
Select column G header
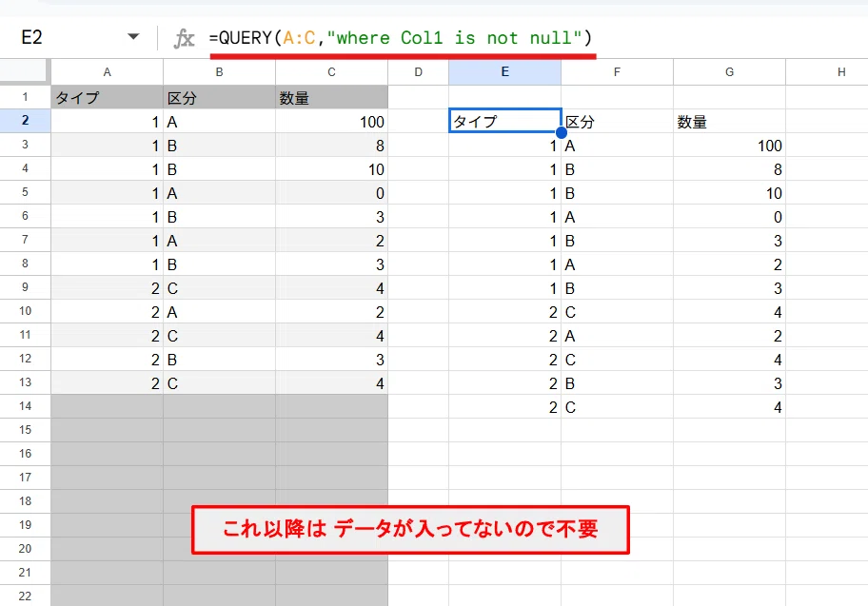[x=730, y=72]
